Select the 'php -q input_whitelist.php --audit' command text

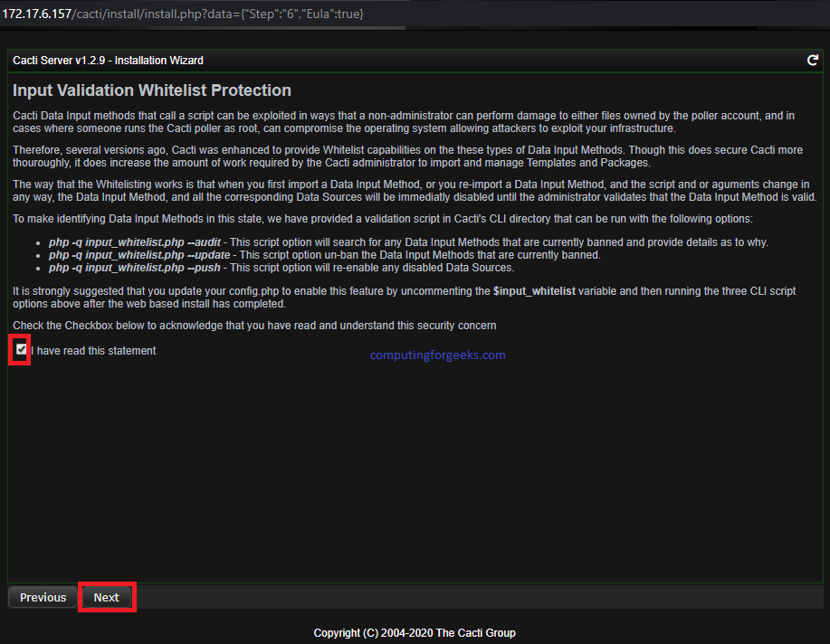coord(135,242)
